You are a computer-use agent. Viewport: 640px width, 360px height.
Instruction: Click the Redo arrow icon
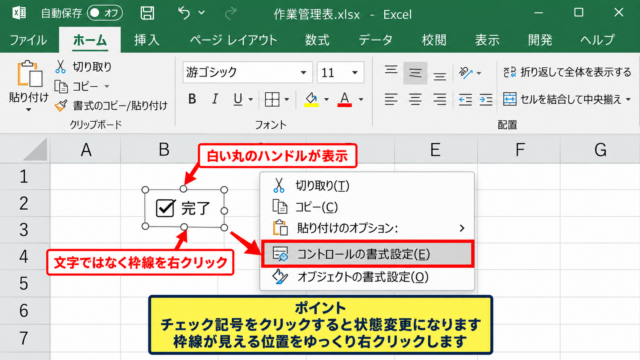coord(231,13)
